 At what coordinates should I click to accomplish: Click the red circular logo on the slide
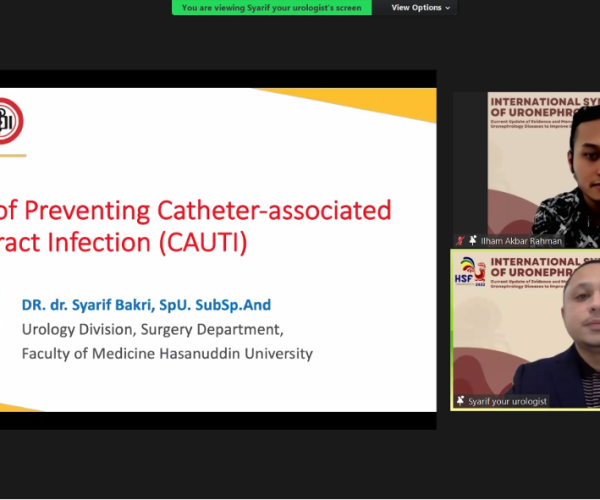pyautogui.click(x=11, y=121)
